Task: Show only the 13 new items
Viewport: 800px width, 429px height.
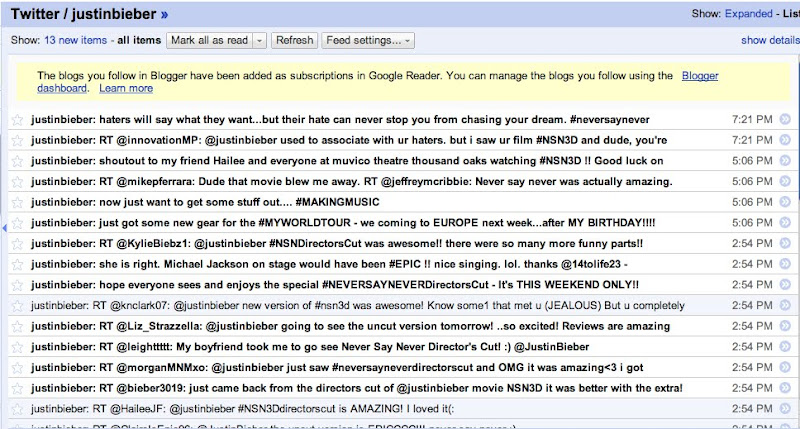Action: click(76, 40)
